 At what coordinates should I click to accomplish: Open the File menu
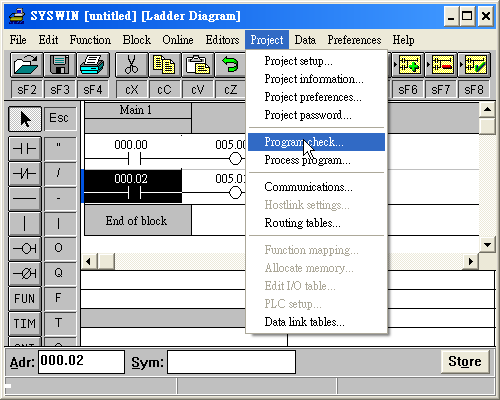click(18, 40)
